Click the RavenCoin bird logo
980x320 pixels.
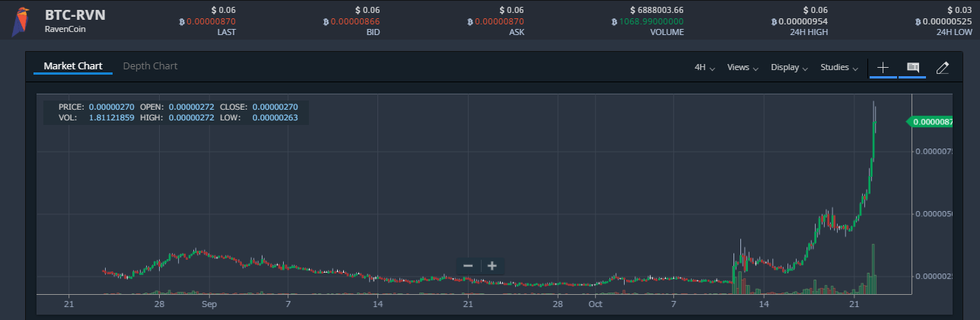point(21,21)
